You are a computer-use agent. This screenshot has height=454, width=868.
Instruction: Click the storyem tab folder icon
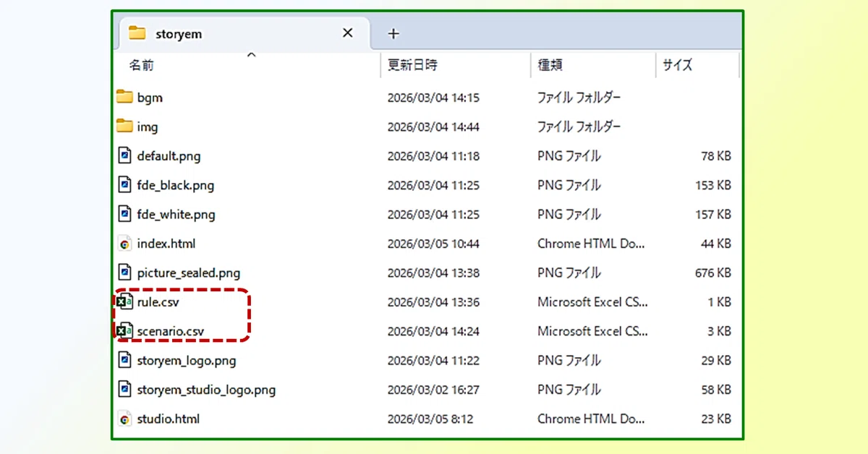[x=137, y=33]
